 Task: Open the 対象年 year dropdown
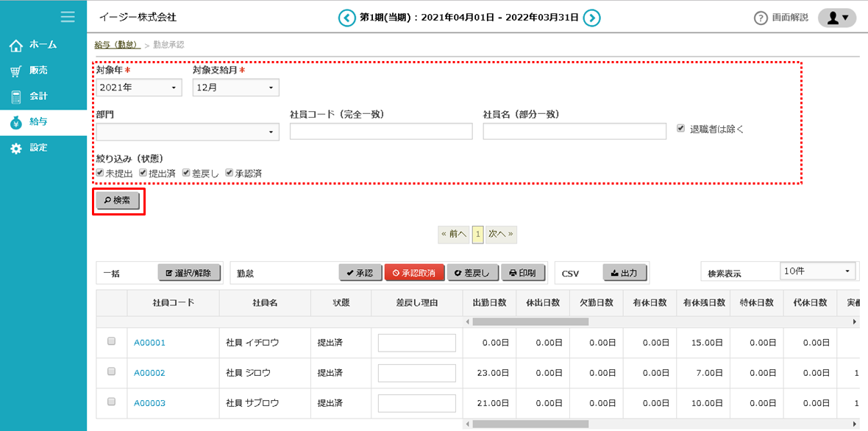pyautogui.click(x=140, y=88)
